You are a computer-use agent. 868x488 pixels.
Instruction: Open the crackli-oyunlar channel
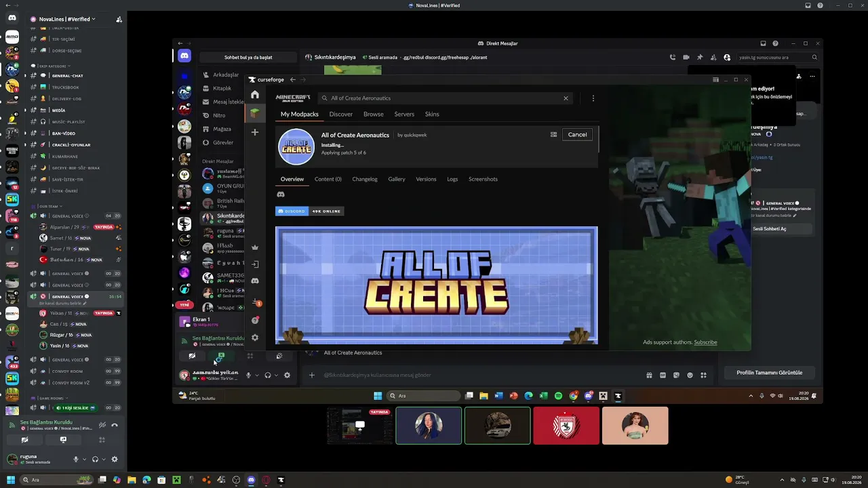pos(71,145)
